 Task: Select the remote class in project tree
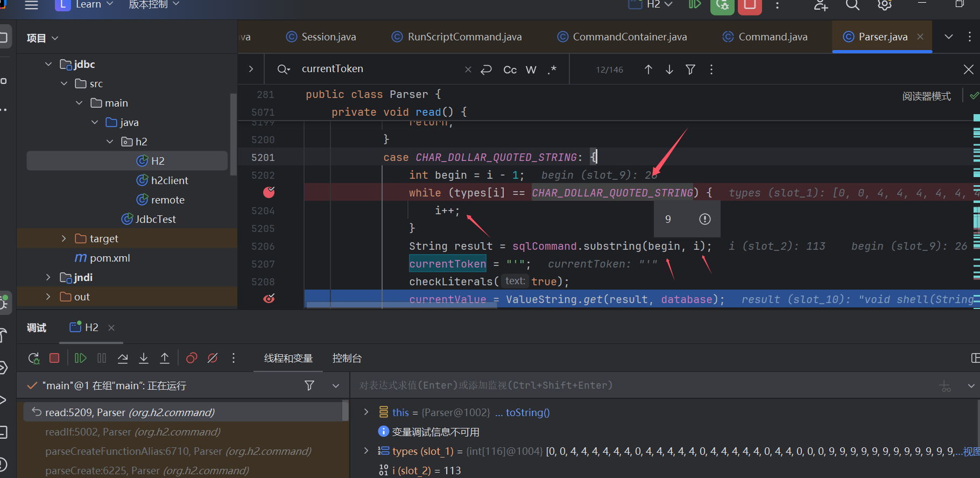[x=160, y=200]
